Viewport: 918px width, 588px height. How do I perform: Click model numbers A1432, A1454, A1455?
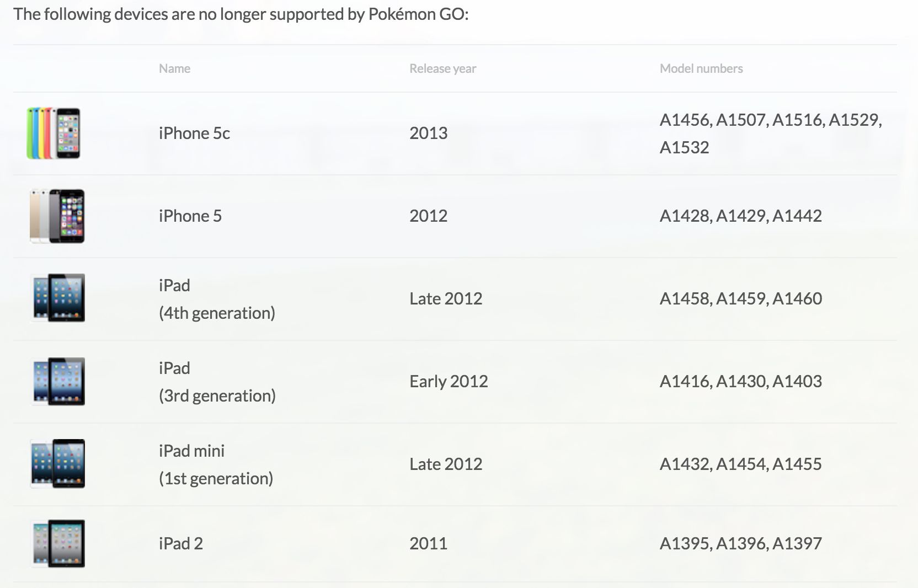(740, 464)
